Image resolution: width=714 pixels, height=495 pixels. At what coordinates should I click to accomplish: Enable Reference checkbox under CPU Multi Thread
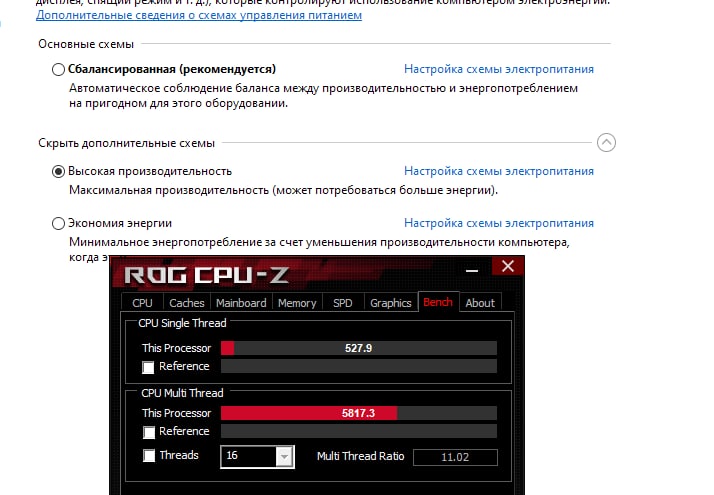point(149,432)
